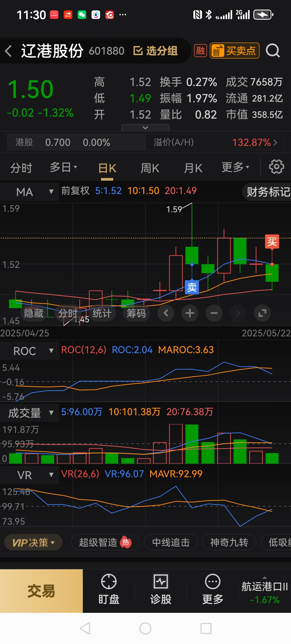This screenshot has height=644, width=291.
Task: Tap 前复权 adjustment setting
Action: point(75,191)
